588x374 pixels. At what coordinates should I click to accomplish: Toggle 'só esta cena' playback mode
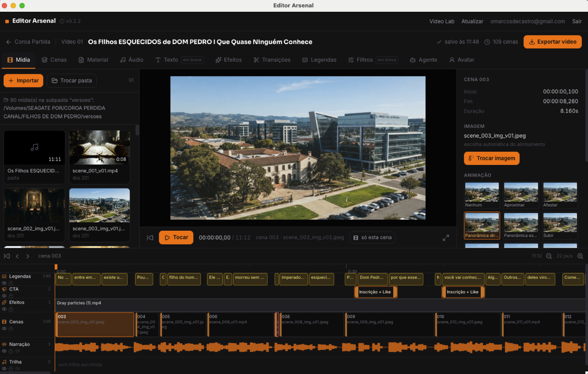[372, 238]
